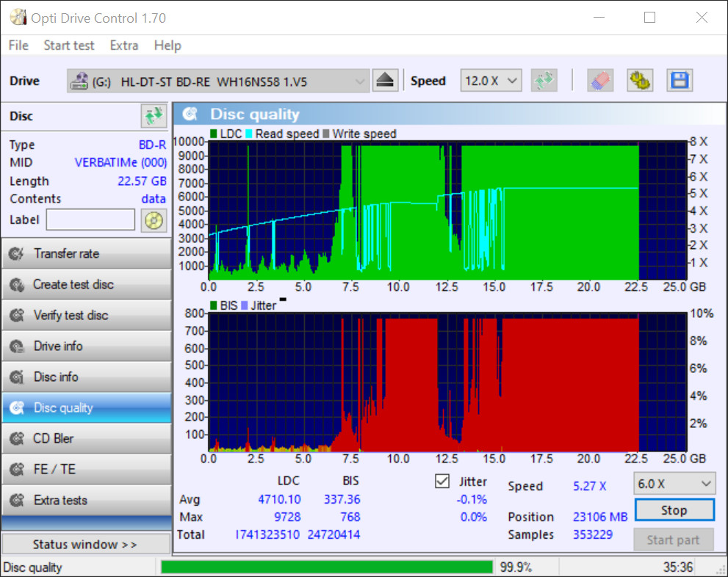728x577 pixels.
Task: Open the options gears icon
Action: [x=640, y=81]
